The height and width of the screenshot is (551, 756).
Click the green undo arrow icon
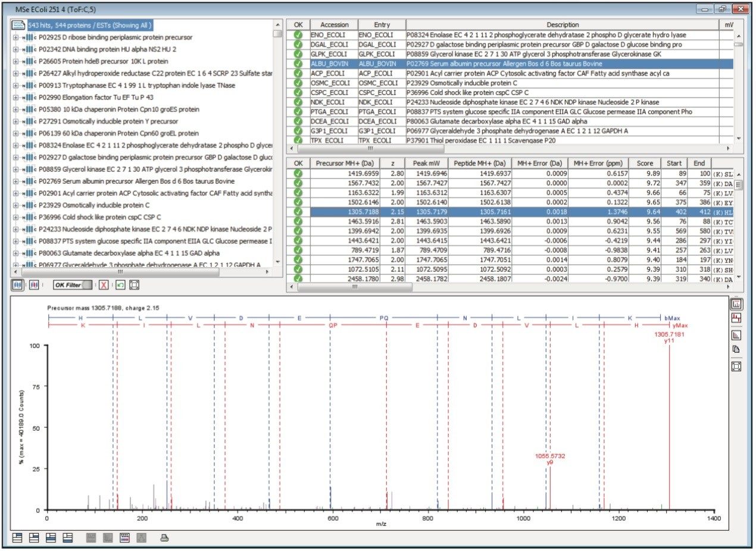pos(120,285)
